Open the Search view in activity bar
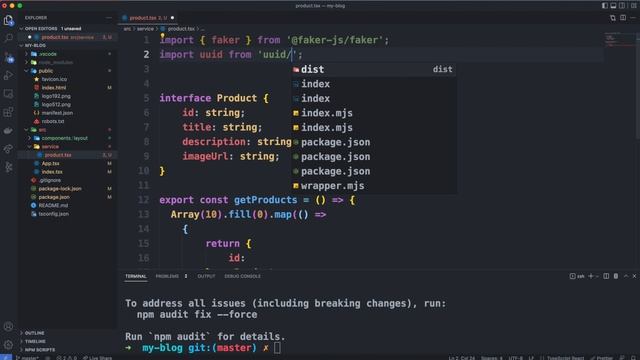640x360 pixels. 8,38
